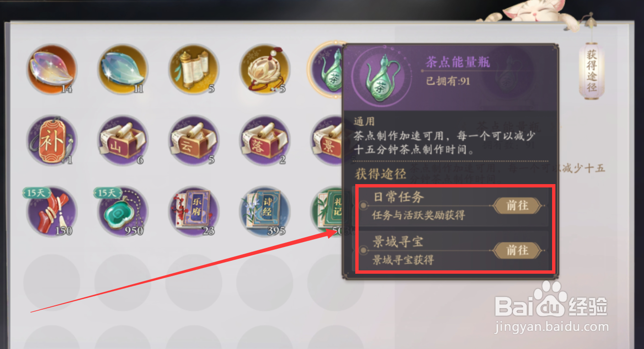The image size is (644, 349).
Task: Click 前往 button for 日常任务
Action: (x=518, y=206)
